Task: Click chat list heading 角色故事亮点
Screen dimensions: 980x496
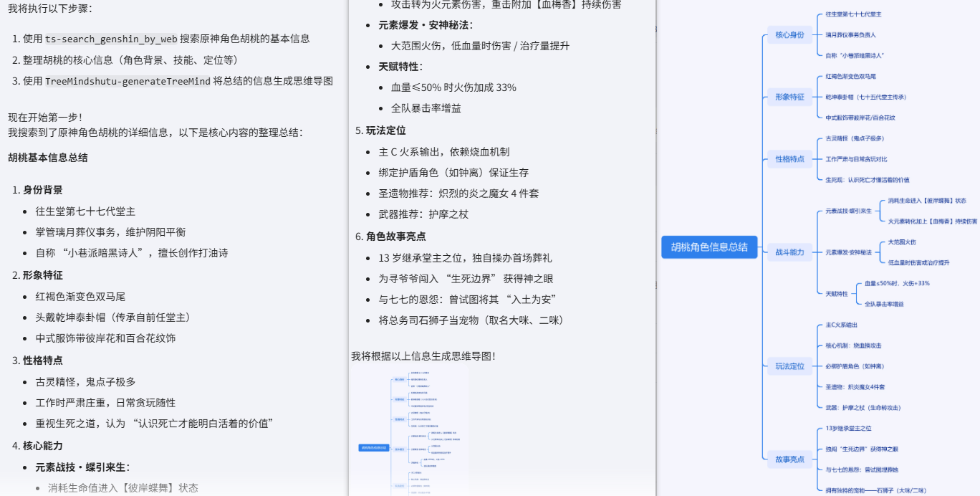Action: tap(395, 237)
